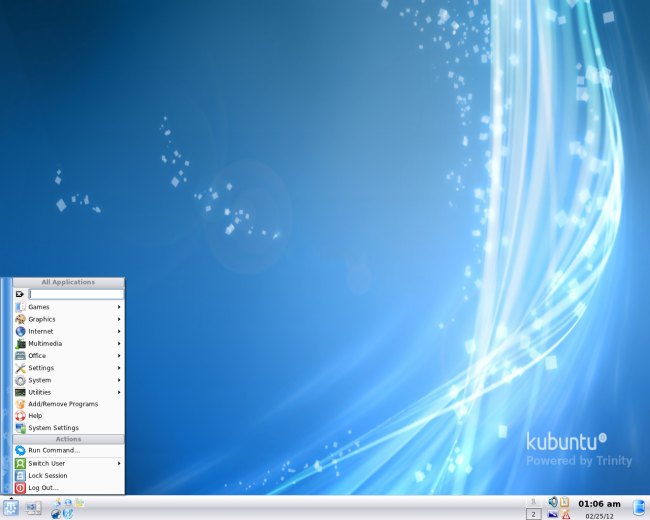This screenshot has height=520, width=650.
Task: Open the Multimedia menu category
Action: (x=68, y=343)
